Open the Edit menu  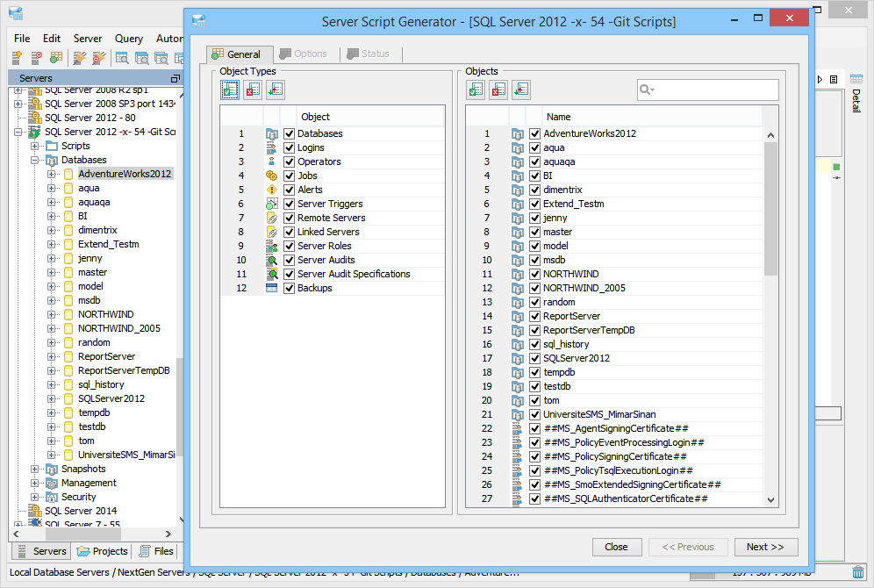52,39
